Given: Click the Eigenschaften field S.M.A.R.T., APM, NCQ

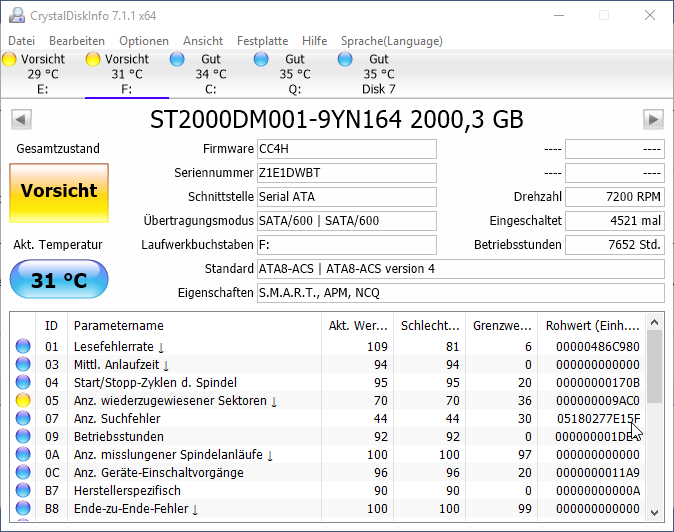Looking at the screenshot, I should [461, 293].
